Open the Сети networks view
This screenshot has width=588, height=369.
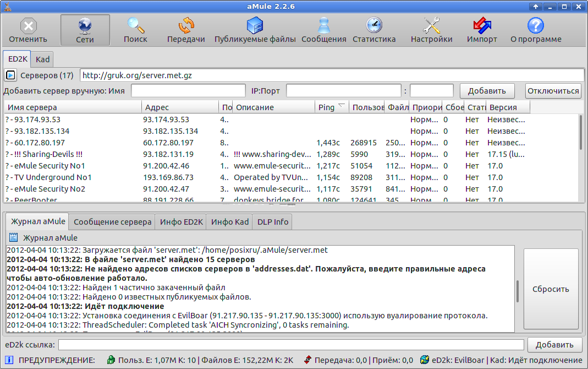click(85, 30)
